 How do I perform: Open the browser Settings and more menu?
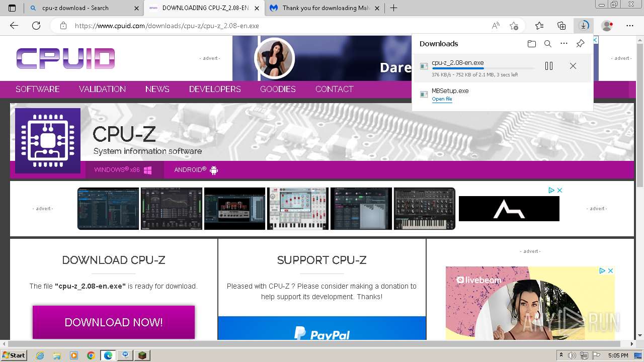pos(630,26)
